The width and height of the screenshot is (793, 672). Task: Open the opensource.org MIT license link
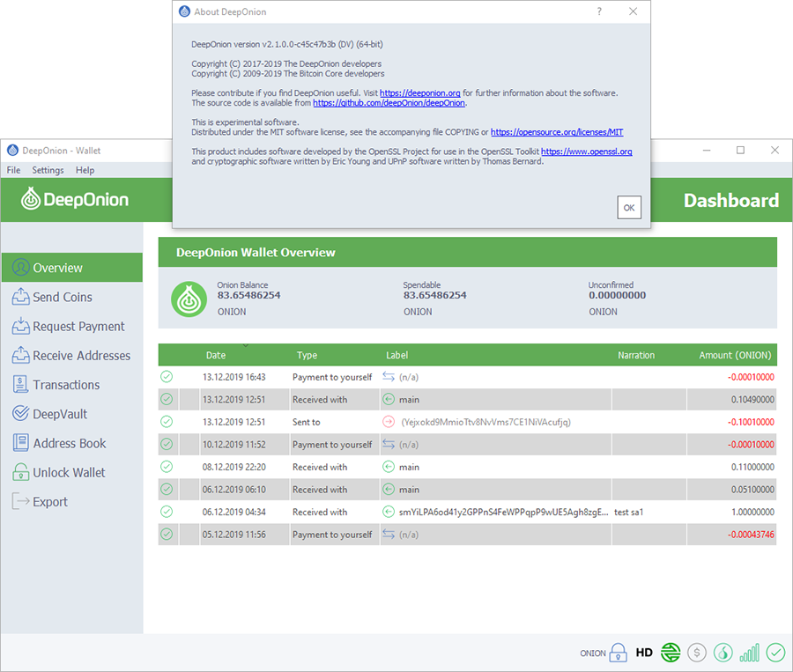click(x=557, y=132)
